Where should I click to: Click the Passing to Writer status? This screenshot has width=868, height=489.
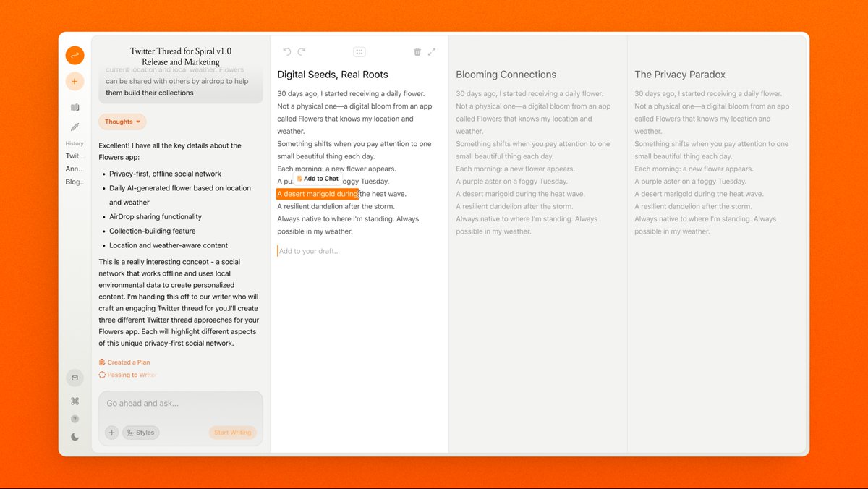point(128,375)
